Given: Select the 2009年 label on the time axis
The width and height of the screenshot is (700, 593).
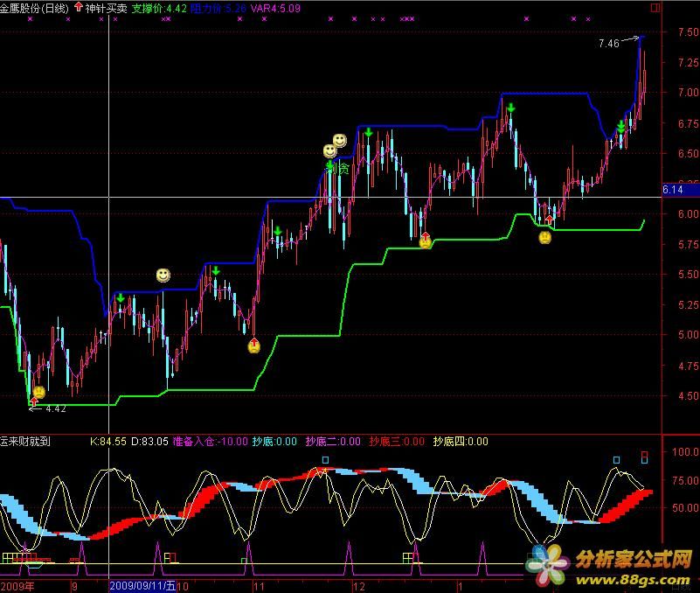Looking at the screenshot, I should coord(17,586).
